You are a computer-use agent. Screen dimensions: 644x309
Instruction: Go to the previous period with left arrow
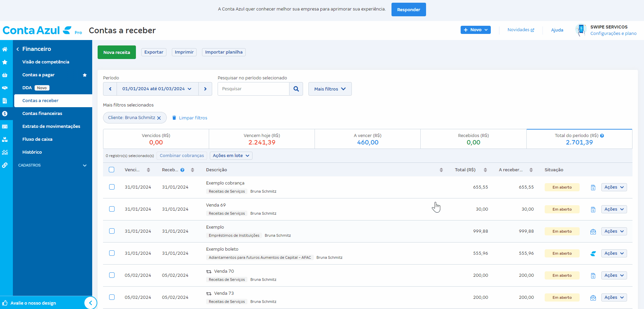110,89
